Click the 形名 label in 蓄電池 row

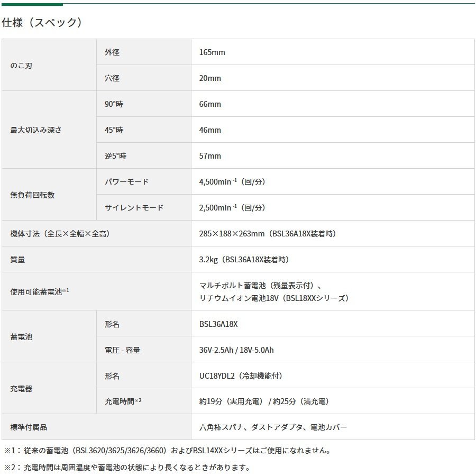(112, 324)
